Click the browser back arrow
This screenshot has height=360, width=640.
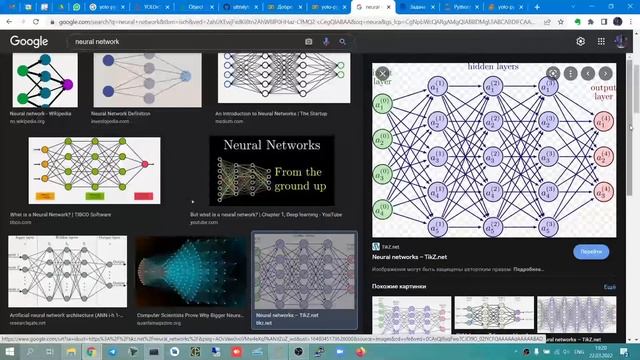click(9, 22)
